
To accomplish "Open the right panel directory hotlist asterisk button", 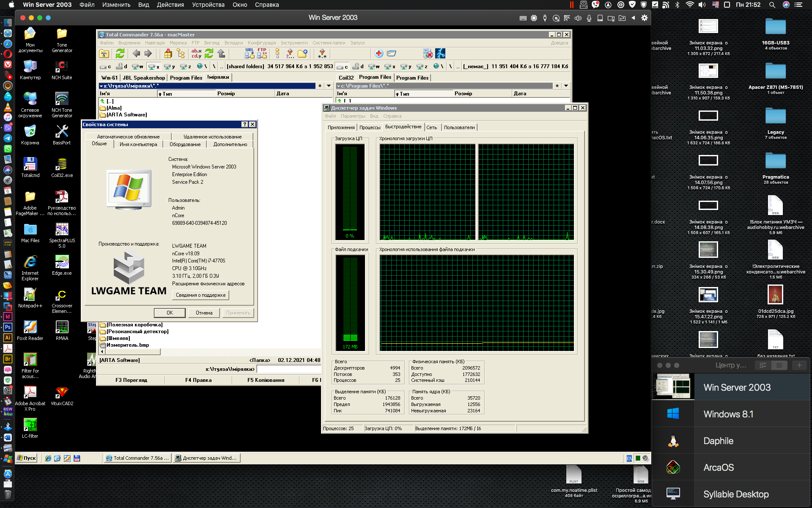I will point(557,86).
